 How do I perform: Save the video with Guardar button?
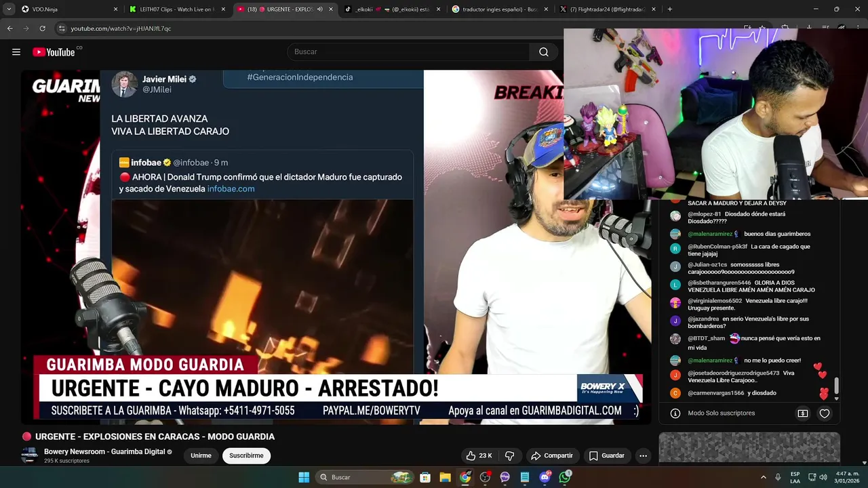606,455
